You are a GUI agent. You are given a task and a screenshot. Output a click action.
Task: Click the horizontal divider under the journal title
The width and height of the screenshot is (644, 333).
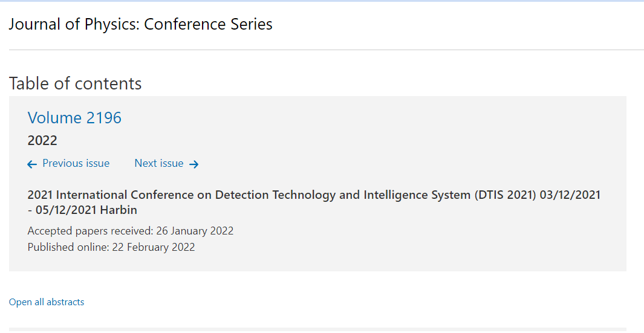point(326,50)
